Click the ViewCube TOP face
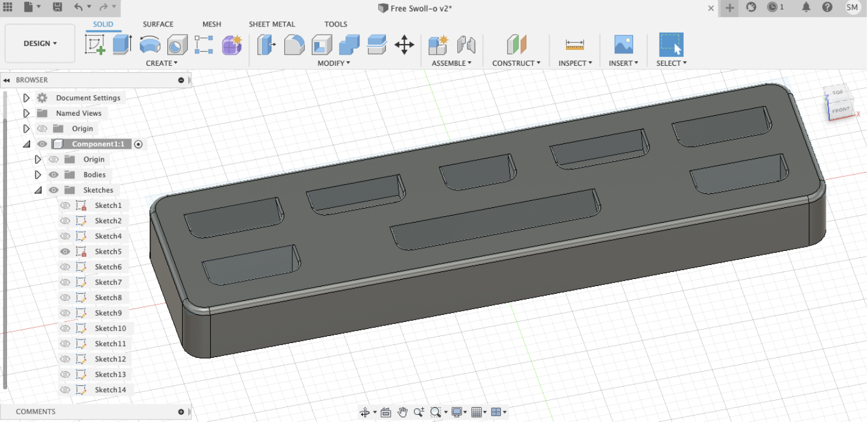Viewport: 868px width, 430px height. (837, 93)
